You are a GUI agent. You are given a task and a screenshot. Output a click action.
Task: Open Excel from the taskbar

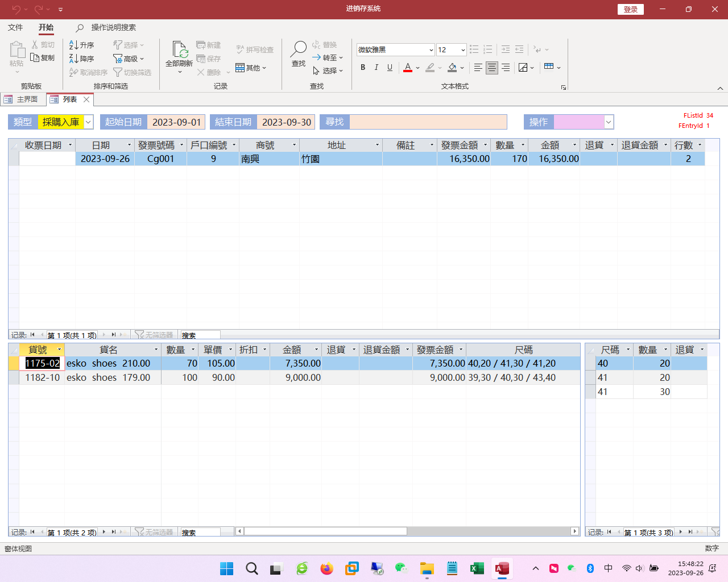point(477,568)
